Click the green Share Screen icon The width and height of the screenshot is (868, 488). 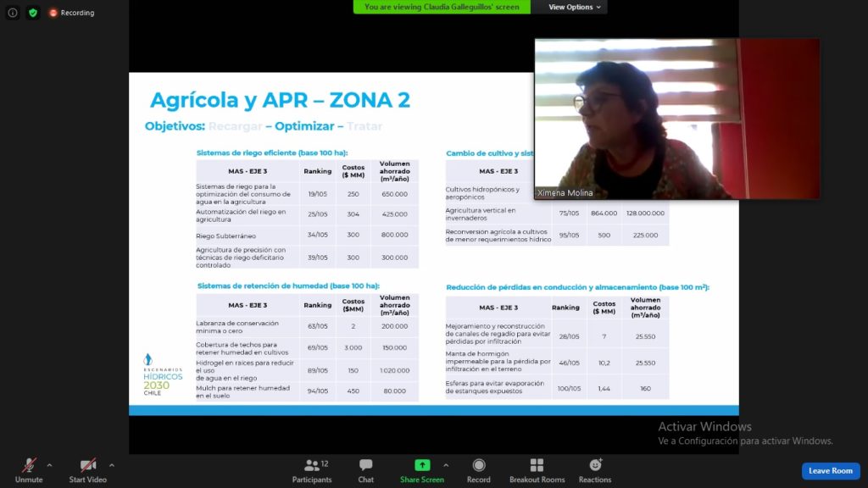click(421, 465)
